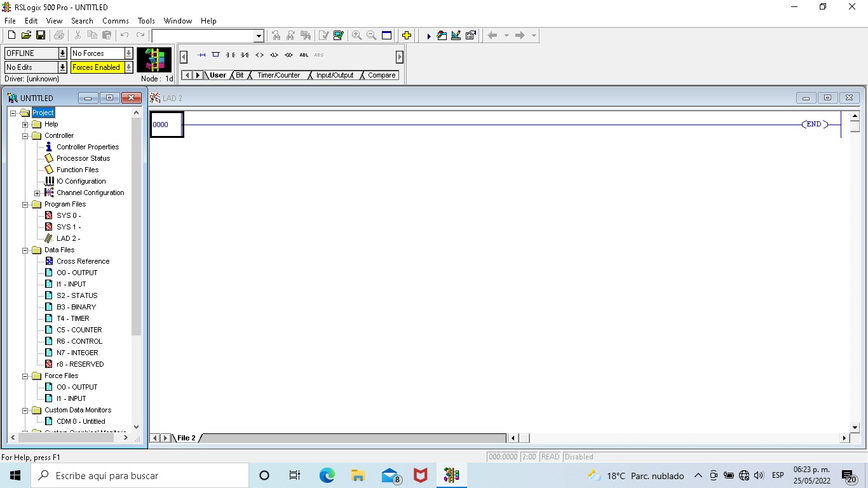The width and height of the screenshot is (868, 488).
Task: Insert a Branch instruction
Action: coord(215,55)
